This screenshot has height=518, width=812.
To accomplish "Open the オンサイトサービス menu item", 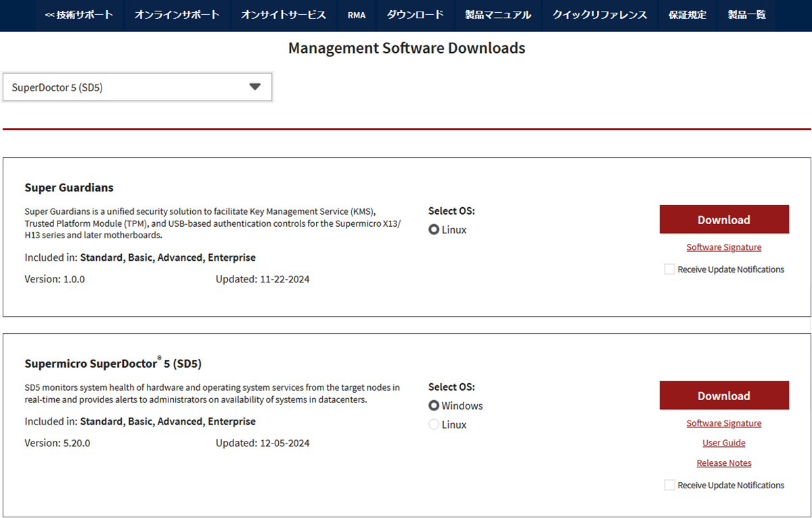I will [x=284, y=15].
